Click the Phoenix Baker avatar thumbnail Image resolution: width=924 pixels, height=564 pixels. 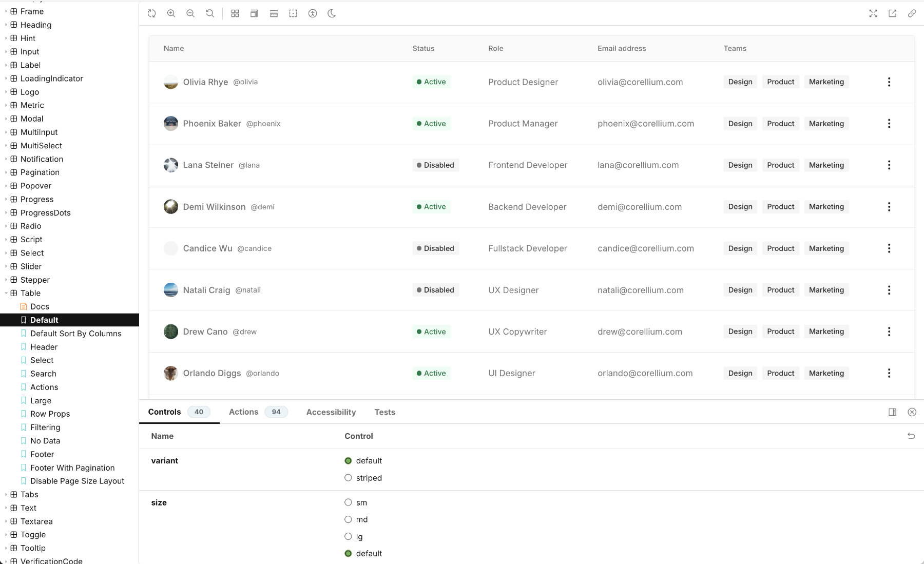click(170, 124)
